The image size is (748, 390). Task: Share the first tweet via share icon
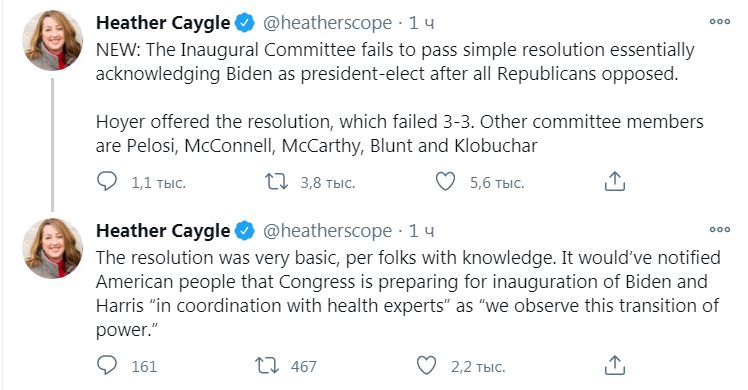tap(614, 182)
